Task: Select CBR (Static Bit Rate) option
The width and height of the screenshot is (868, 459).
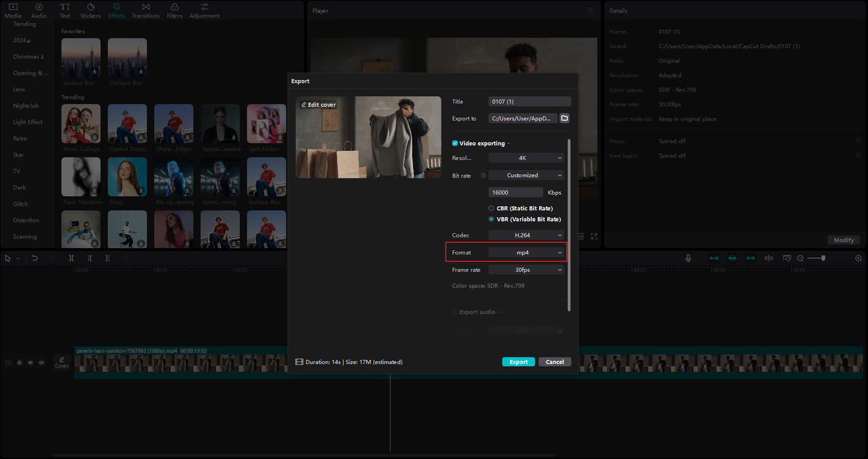Action: point(491,208)
